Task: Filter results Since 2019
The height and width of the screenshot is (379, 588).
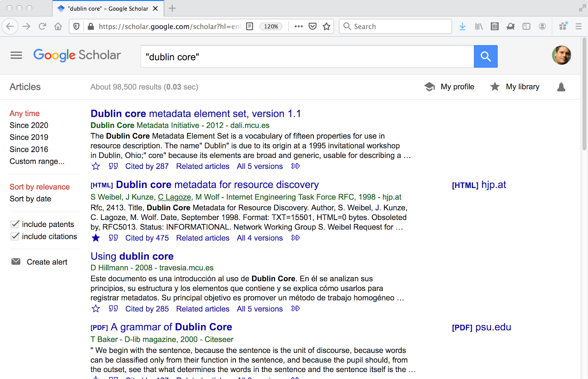Action: pyautogui.click(x=29, y=137)
